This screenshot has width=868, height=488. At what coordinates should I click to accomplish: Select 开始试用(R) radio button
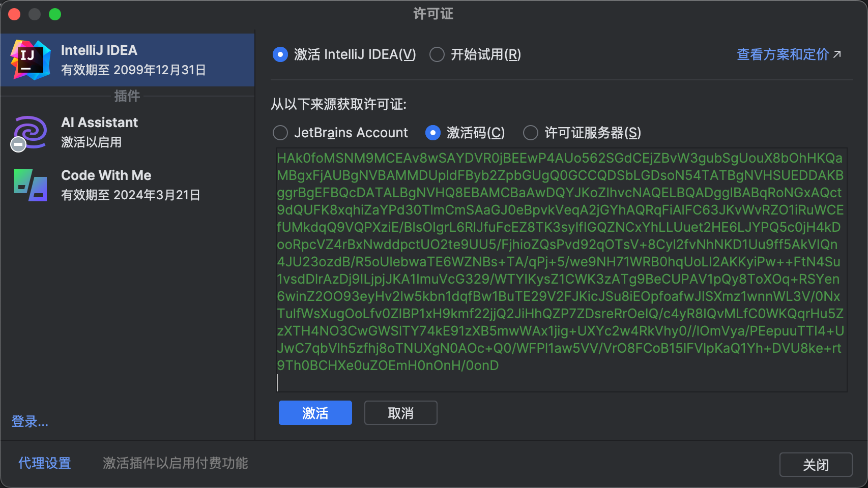click(x=437, y=54)
